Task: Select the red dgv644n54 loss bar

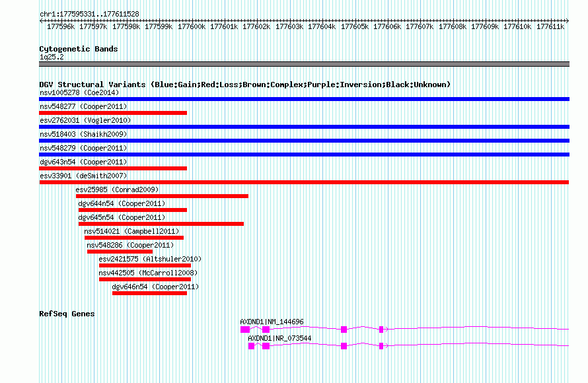Action: point(133,210)
